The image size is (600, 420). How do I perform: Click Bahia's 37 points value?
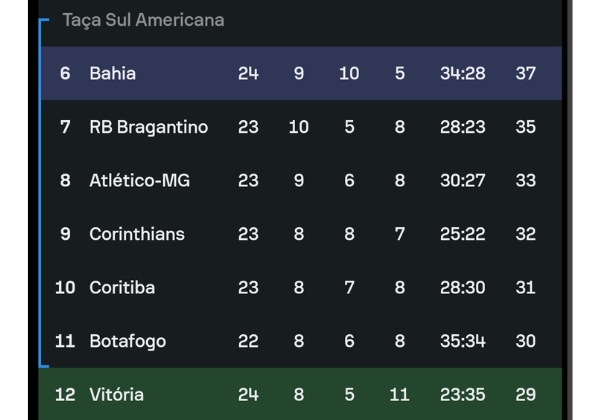pyautogui.click(x=525, y=73)
